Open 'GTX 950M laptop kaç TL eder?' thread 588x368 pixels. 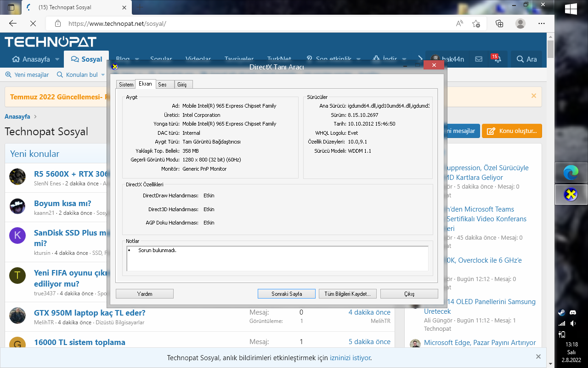click(x=90, y=313)
